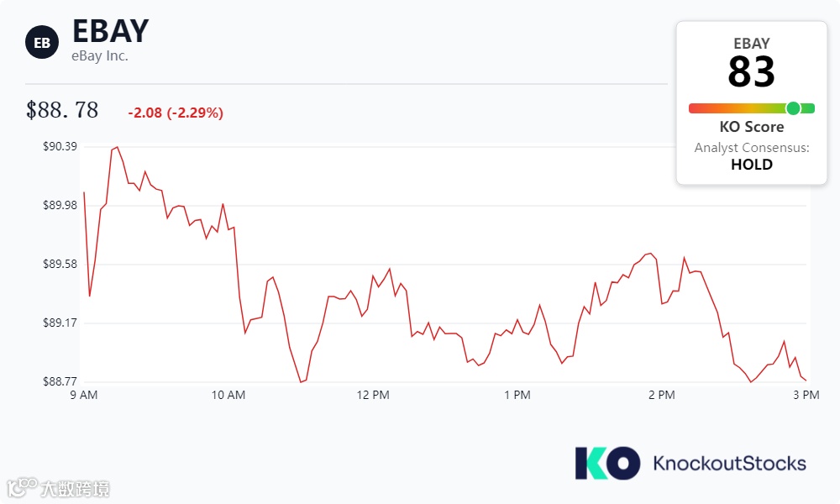Image resolution: width=840 pixels, height=504 pixels.
Task: Click the KO score number 83
Action: pos(752,72)
